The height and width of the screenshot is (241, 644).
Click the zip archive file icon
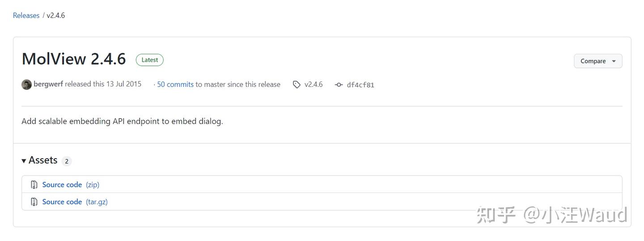click(x=34, y=185)
